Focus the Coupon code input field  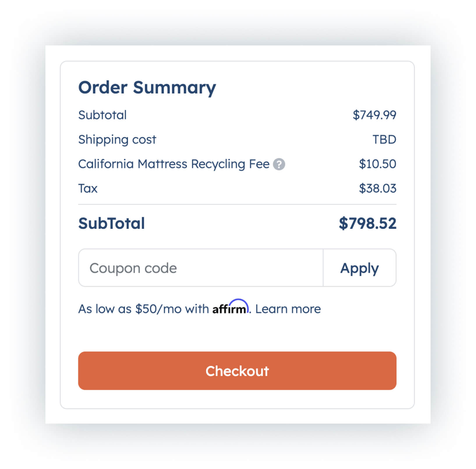[x=201, y=268]
